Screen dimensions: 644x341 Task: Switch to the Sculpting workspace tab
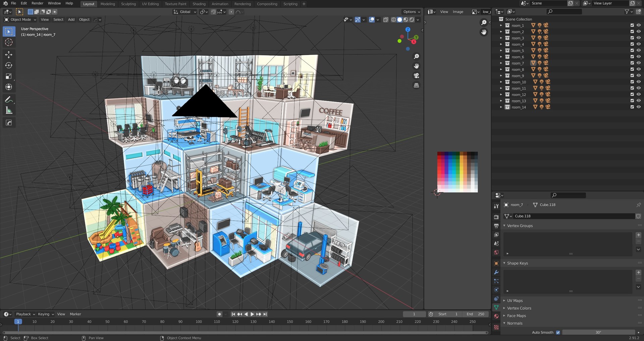pos(128,4)
